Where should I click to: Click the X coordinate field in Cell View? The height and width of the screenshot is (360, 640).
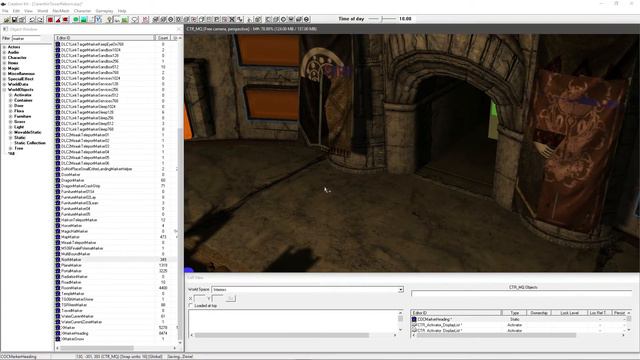(x=201, y=298)
